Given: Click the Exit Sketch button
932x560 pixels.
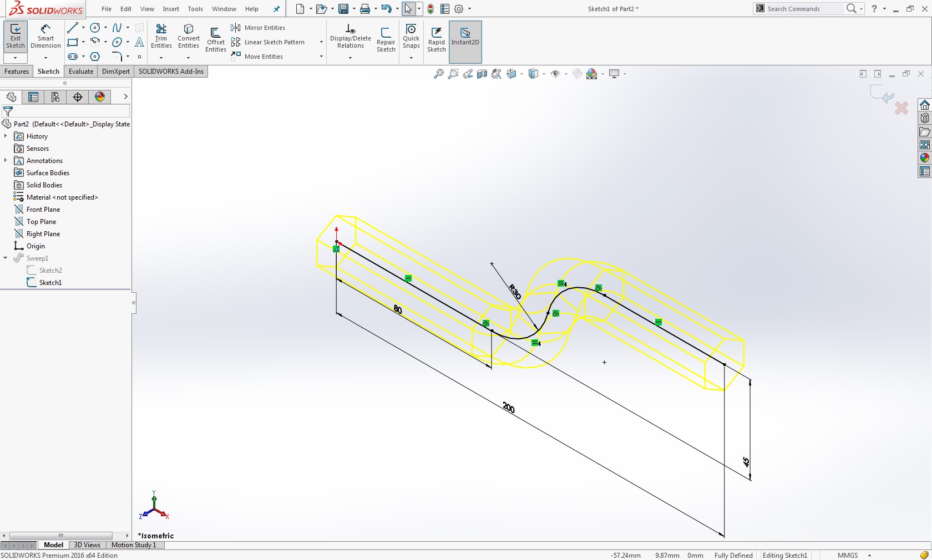Looking at the screenshot, I should [16, 37].
